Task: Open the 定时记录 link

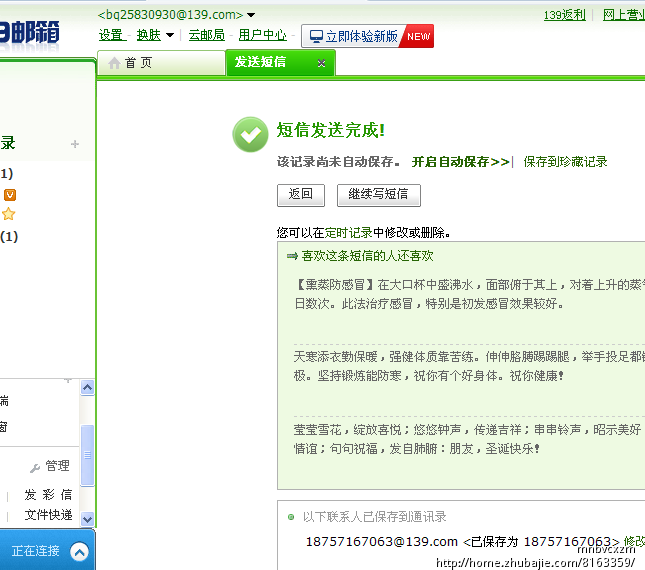Action: [x=348, y=233]
